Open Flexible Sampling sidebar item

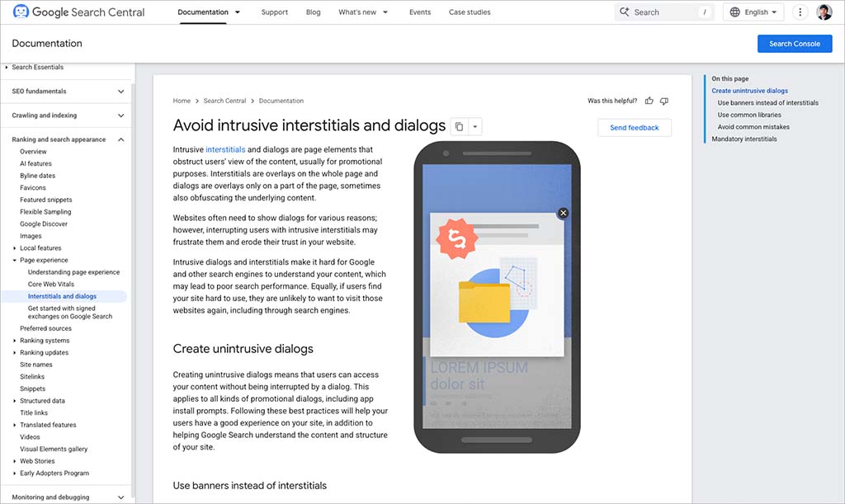pyautogui.click(x=45, y=212)
